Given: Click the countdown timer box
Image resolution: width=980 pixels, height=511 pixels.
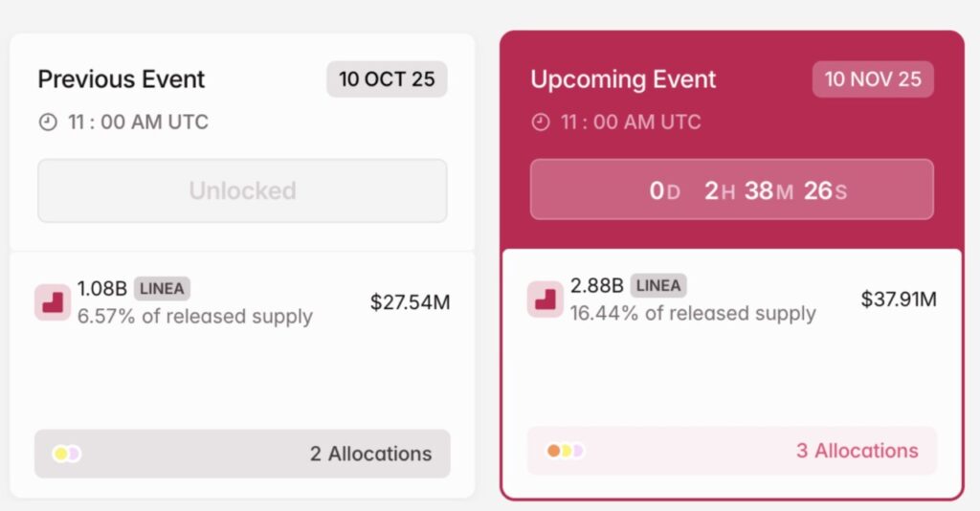Looking at the screenshot, I should coord(732,189).
